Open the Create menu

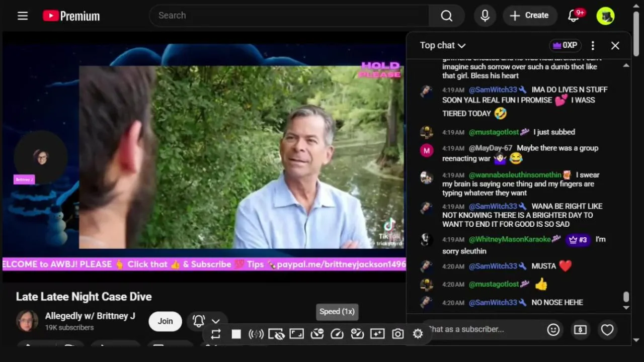click(x=529, y=16)
